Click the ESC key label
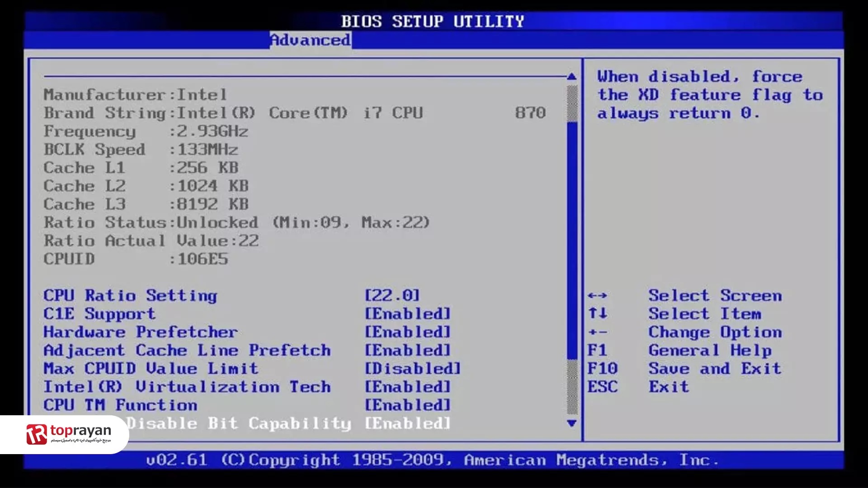Viewport: 868px width, 488px height. click(x=602, y=387)
